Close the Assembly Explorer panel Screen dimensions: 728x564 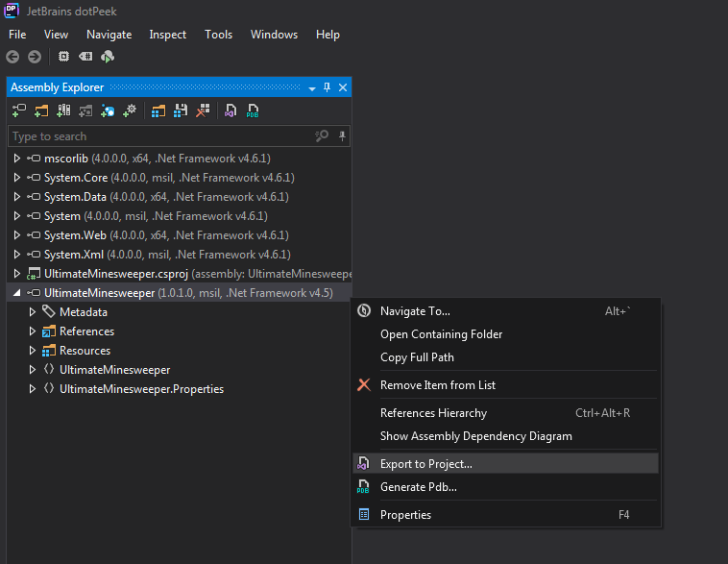tap(343, 87)
